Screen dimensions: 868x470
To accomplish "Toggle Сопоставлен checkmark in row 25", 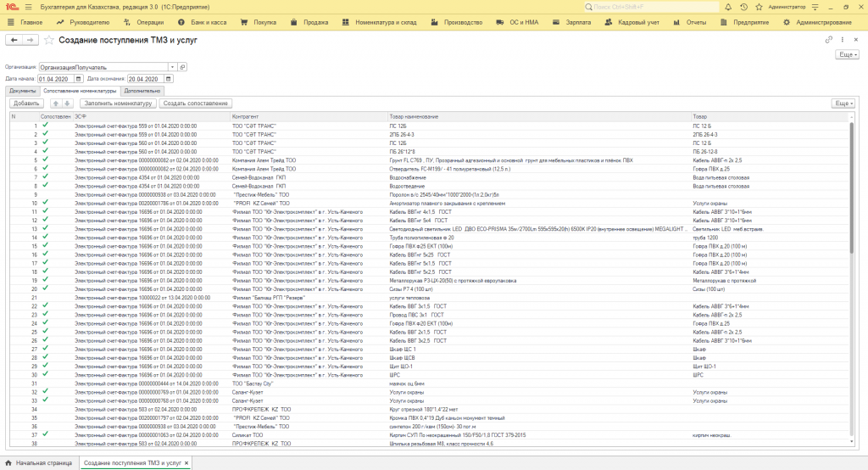I will point(46,332).
